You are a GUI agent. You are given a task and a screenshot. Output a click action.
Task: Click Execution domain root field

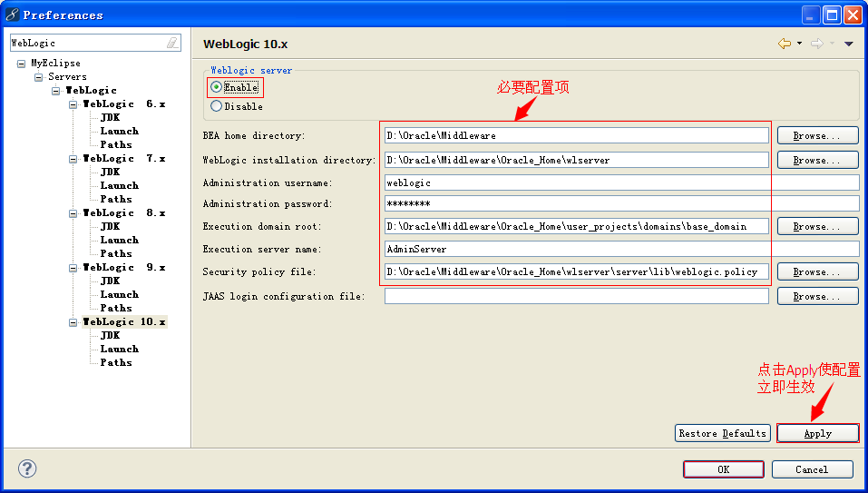[576, 226]
